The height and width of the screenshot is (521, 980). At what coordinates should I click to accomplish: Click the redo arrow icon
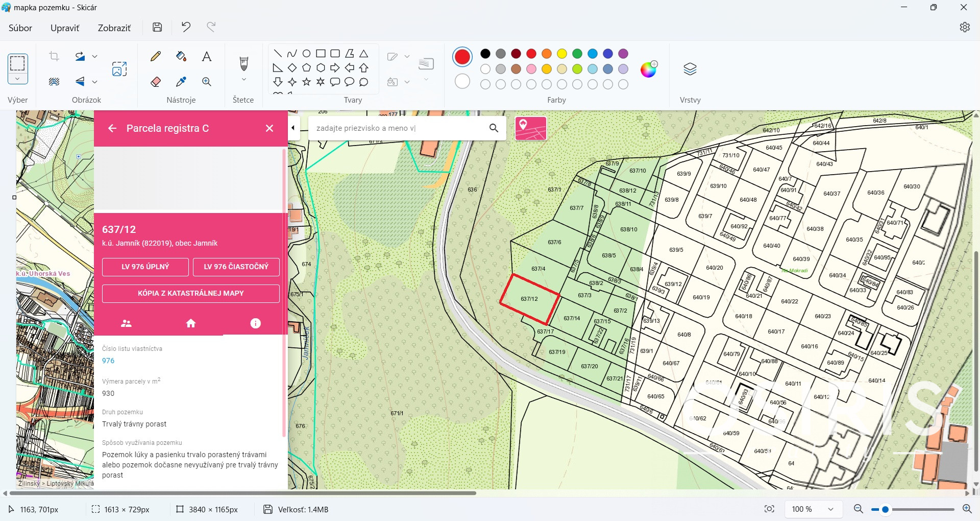[211, 27]
